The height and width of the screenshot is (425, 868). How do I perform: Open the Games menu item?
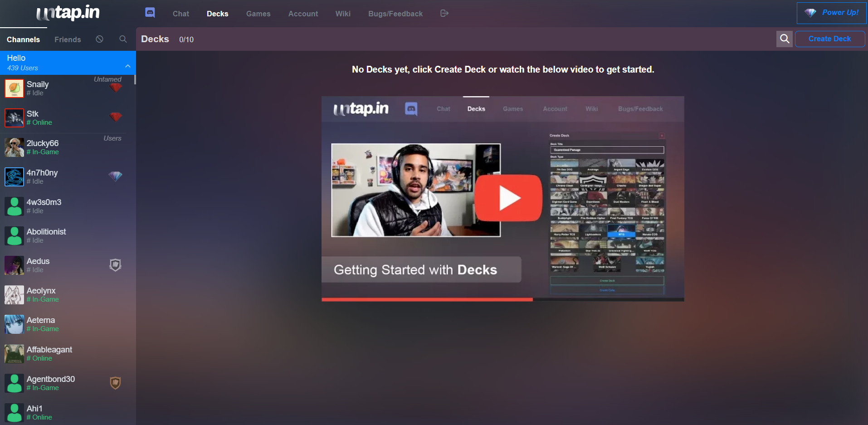coord(258,14)
